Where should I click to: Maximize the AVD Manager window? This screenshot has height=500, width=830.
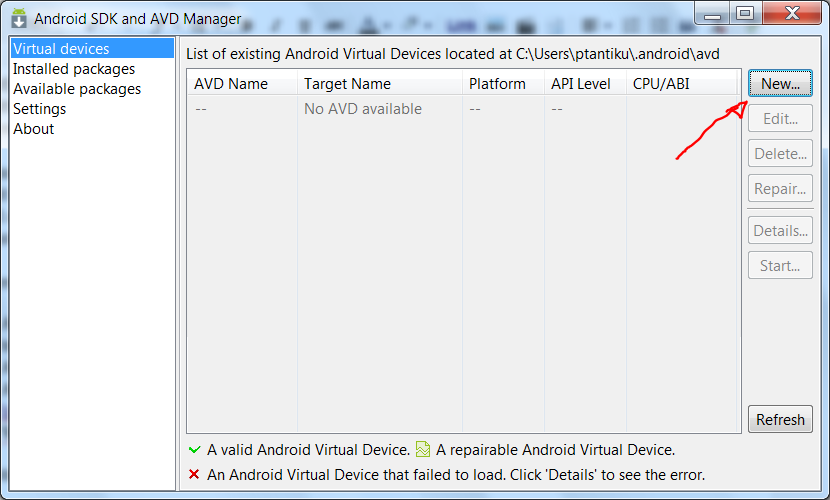tap(744, 12)
